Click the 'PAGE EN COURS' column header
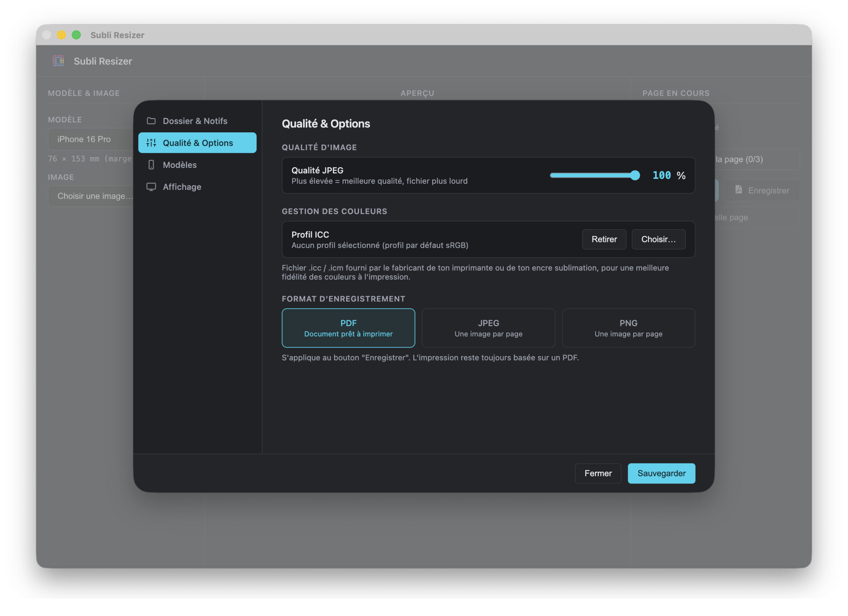The image size is (848, 616). 676,93
